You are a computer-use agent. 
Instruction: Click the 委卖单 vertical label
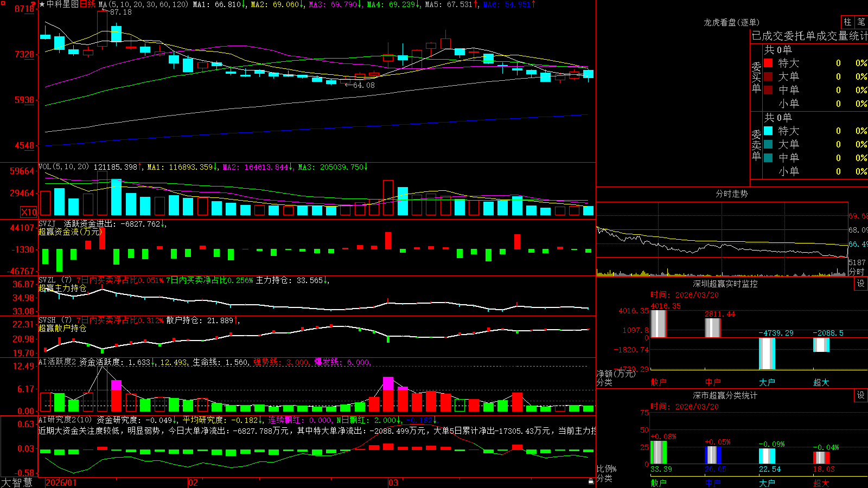point(756,145)
